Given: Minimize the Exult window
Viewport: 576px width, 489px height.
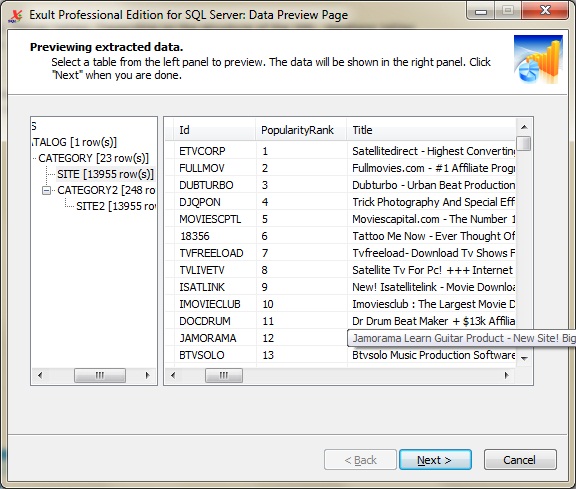Looking at the screenshot, I should [480, 10].
